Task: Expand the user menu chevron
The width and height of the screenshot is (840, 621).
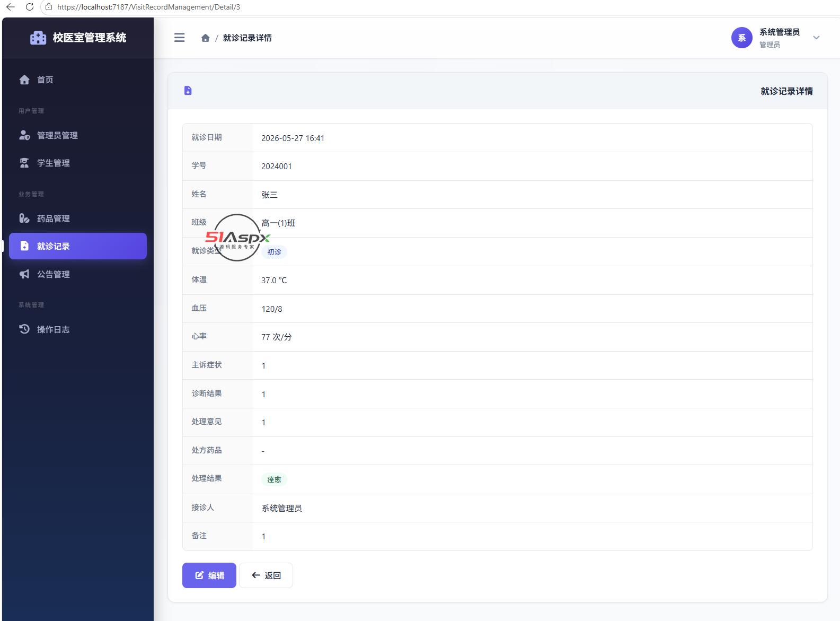Action: 816,38
